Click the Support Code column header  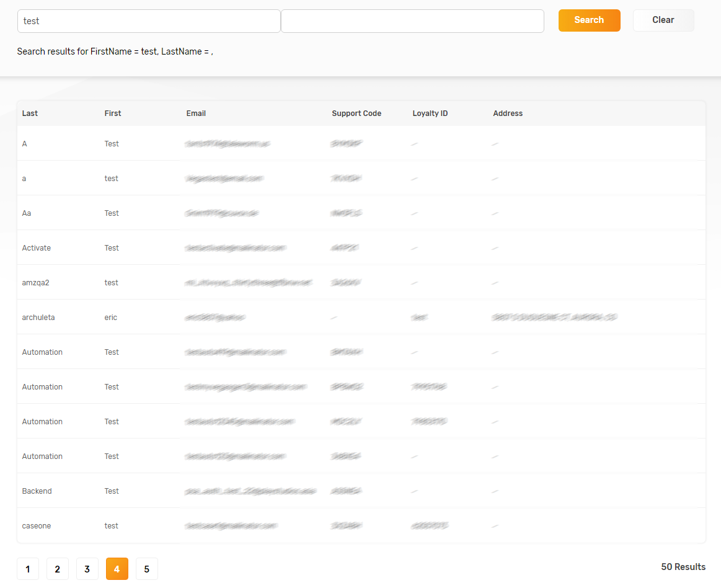coord(356,114)
